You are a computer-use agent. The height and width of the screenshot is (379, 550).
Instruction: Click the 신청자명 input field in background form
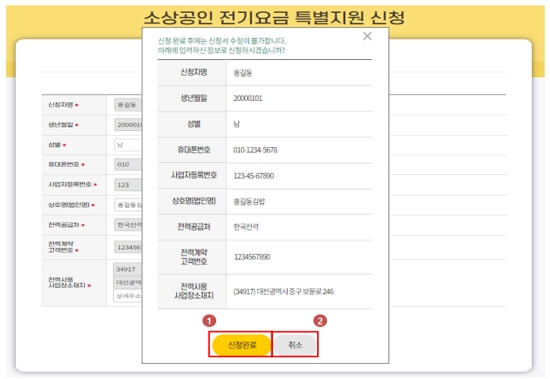point(128,105)
